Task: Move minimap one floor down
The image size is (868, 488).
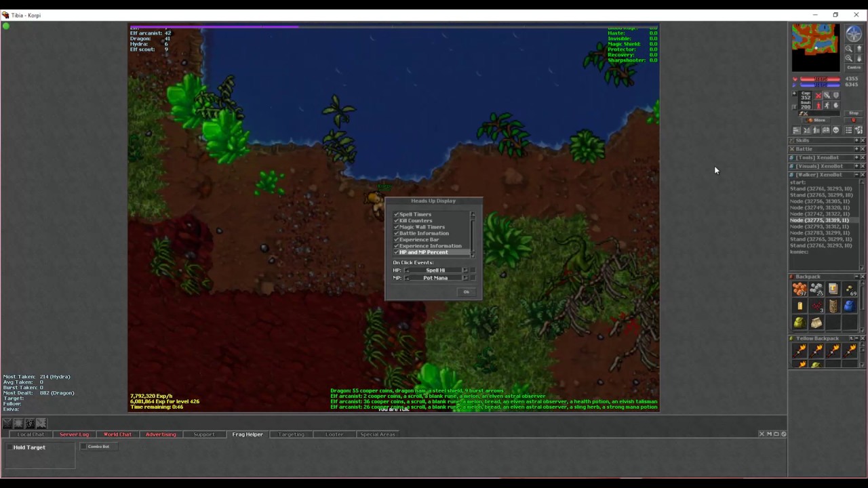Action: (x=858, y=58)
